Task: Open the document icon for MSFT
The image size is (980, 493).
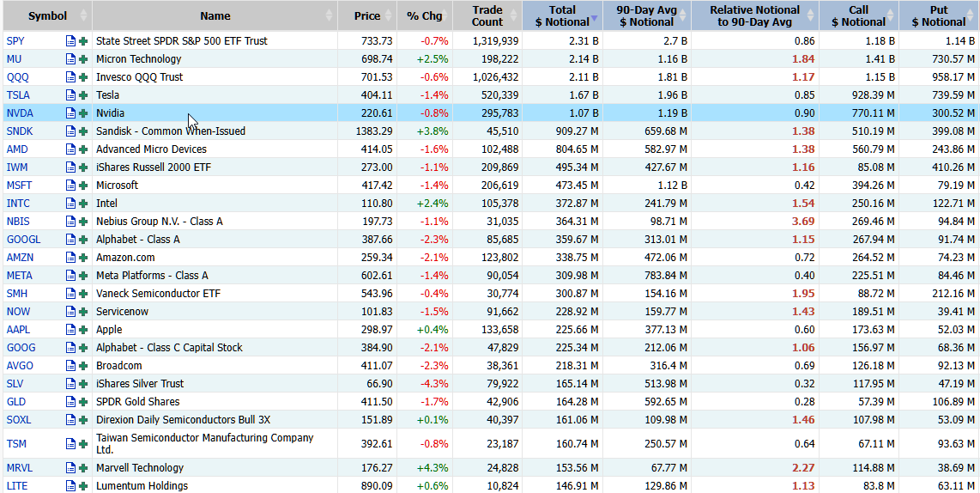Action: (x=70, y=186)
